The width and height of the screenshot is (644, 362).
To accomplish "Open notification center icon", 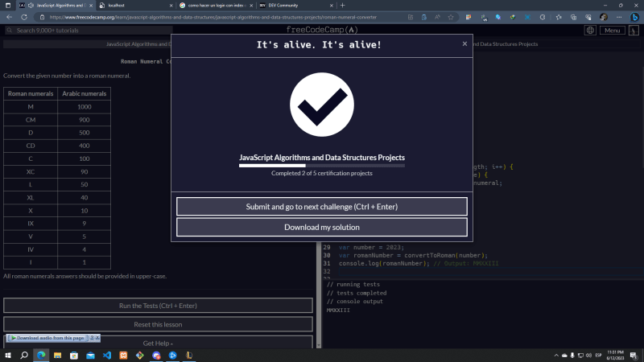I will [634, 356].
